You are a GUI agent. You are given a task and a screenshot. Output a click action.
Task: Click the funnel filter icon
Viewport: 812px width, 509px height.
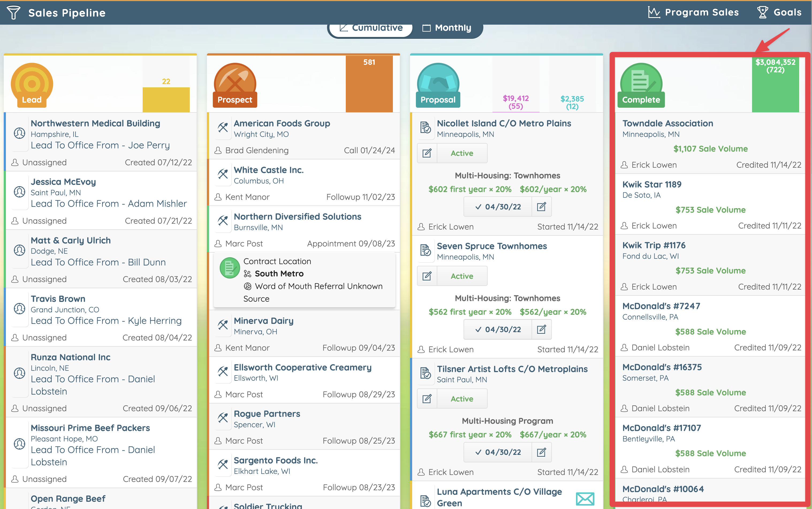[x=13, y=13]
